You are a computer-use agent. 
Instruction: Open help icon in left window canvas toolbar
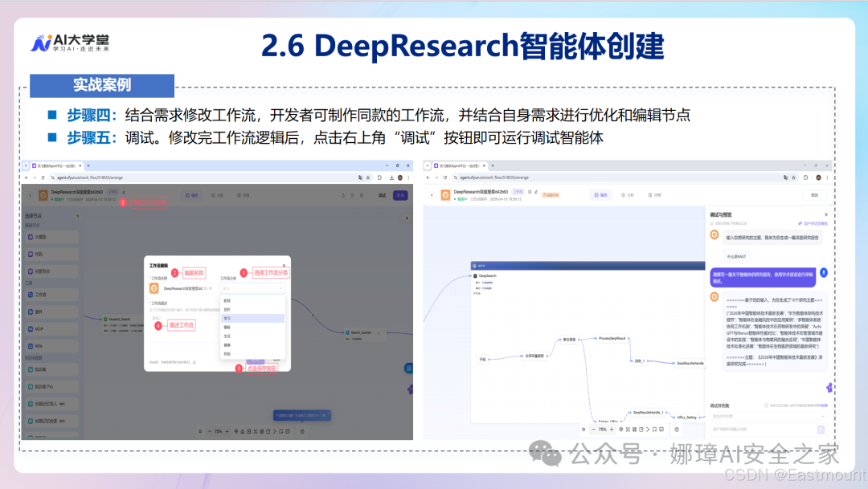pyautogui.click(x=302, y=431)
